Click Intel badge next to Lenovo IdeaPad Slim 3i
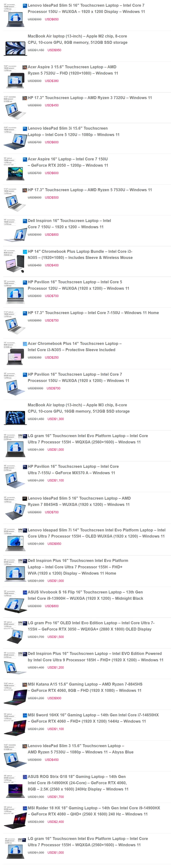 point(25,128)
